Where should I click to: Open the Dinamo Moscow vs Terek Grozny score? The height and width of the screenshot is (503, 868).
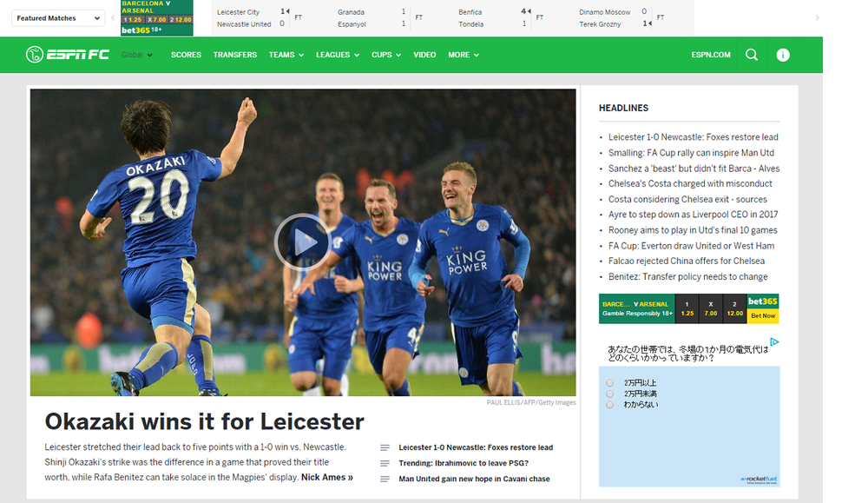(x=621, y=17)
